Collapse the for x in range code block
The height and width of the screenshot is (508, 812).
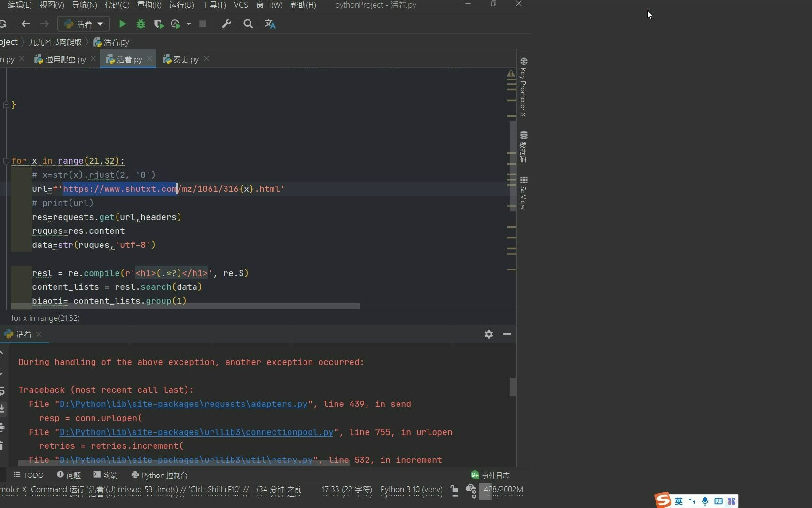tap(6, 161)
